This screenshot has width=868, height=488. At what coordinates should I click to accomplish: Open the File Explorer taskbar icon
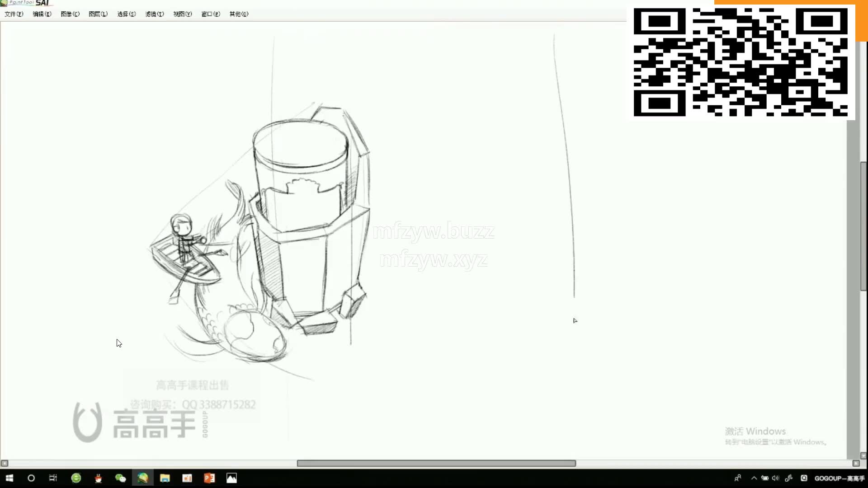165,478
